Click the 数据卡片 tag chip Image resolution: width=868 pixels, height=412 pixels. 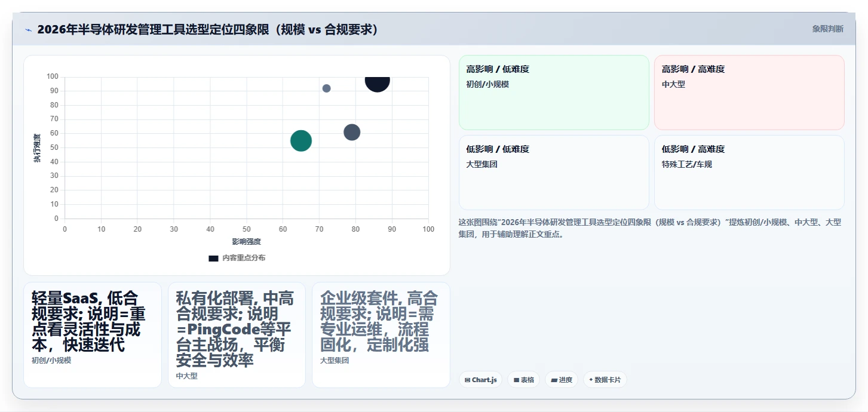[x=605, y=380]
